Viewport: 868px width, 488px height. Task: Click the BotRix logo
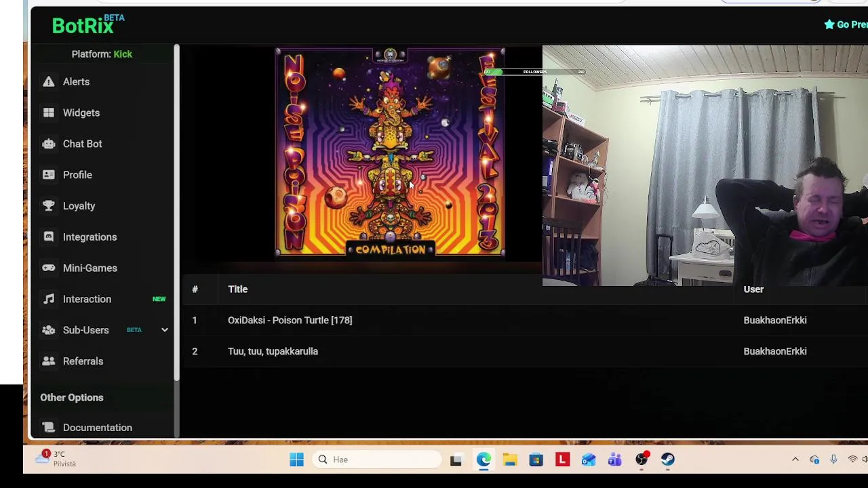pyautogui.click(x=88, y=24)
